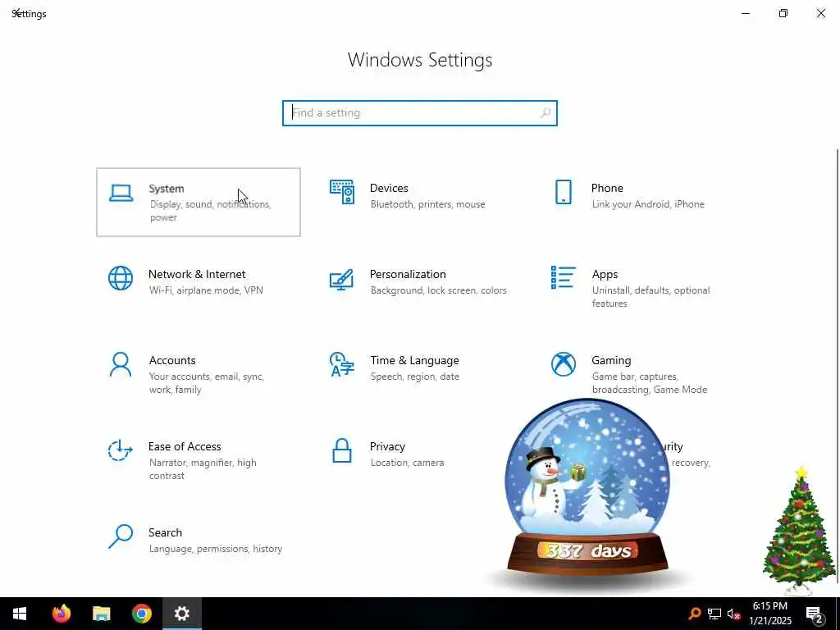Click the Settings gear taskbar icon
The width and height of the screenshot is (840, 630).
(x=181, y=614)
